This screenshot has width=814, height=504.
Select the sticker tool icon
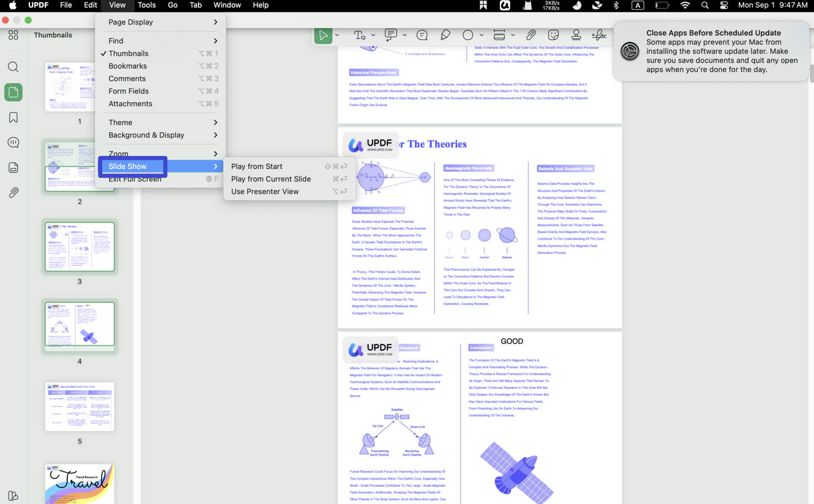tap(553, 35)
